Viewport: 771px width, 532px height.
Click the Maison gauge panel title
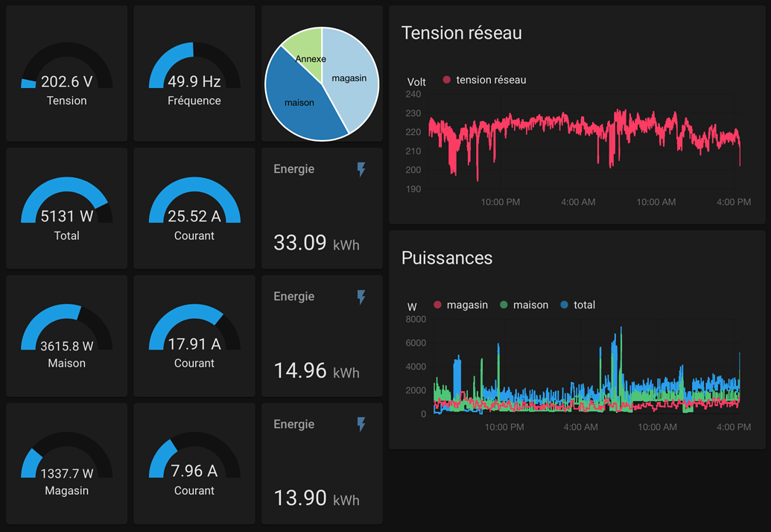click(66, 363)
